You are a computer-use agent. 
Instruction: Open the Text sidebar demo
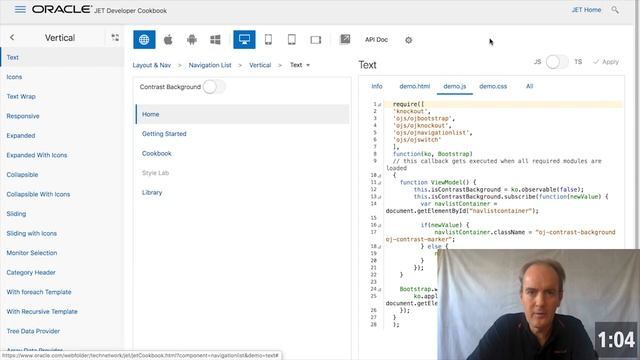[62, 58]
